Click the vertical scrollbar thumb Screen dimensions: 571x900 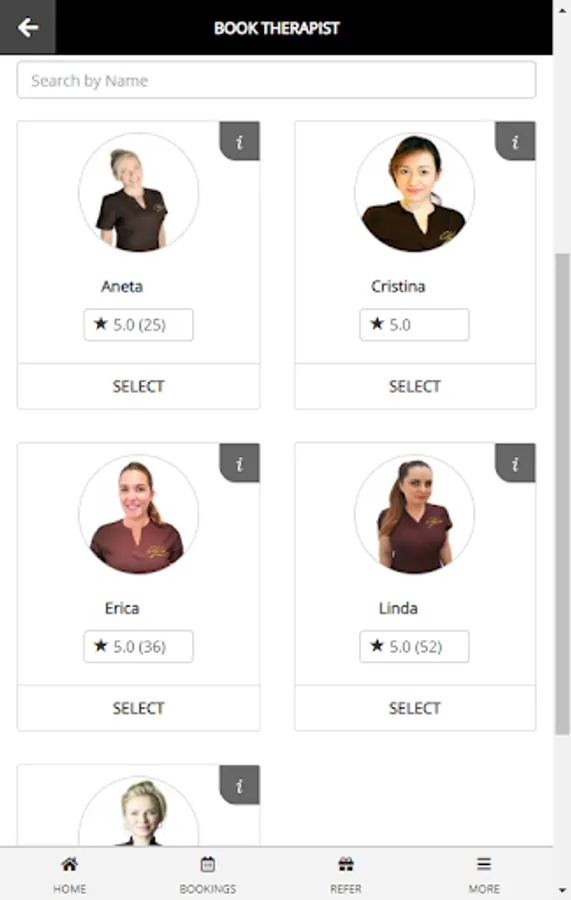point(562,494)
